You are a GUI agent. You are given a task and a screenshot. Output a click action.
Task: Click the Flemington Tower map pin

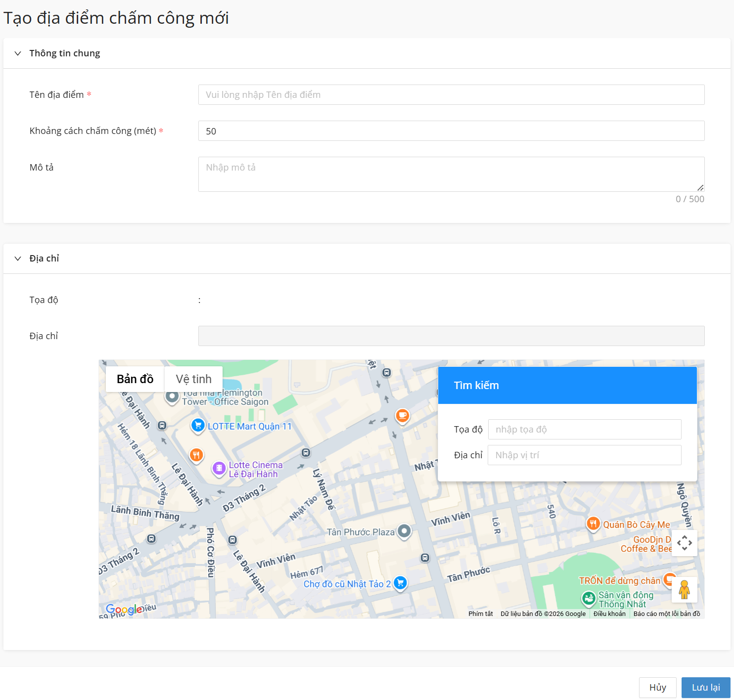(x=172, y=396)
